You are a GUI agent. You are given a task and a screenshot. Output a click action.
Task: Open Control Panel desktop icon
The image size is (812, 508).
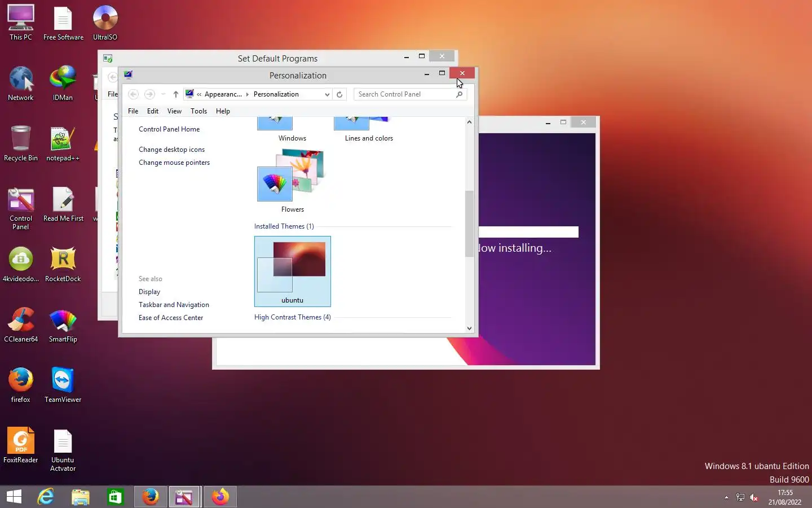(21, 208)
